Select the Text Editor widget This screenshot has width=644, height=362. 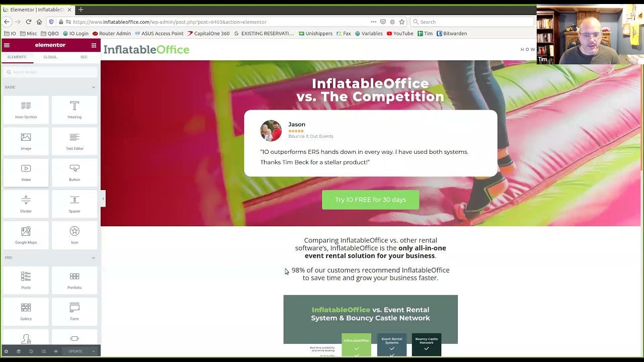tap(74, 141)
